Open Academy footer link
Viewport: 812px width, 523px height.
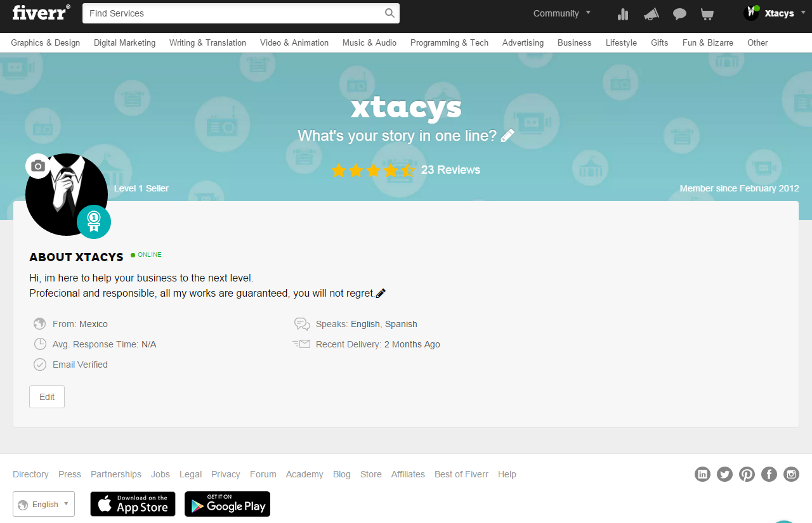304,474
